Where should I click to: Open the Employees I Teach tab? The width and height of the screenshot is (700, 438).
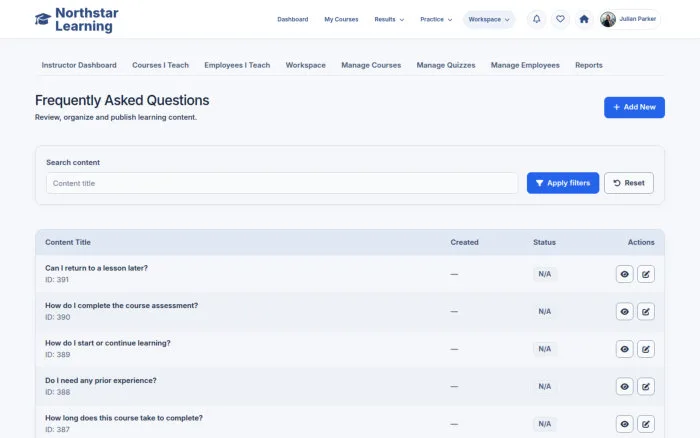pyautogui.click(x=237, y=65)
